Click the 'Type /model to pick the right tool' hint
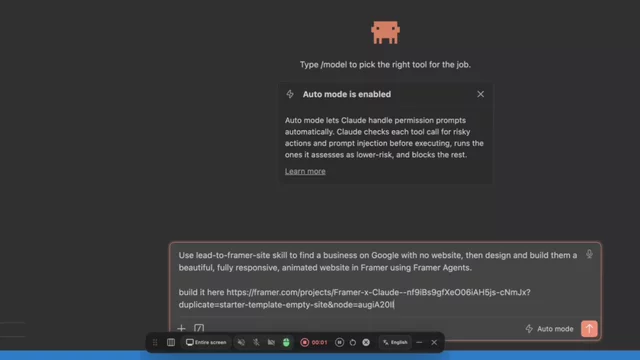Screen dimensions: 640x360 385,64
